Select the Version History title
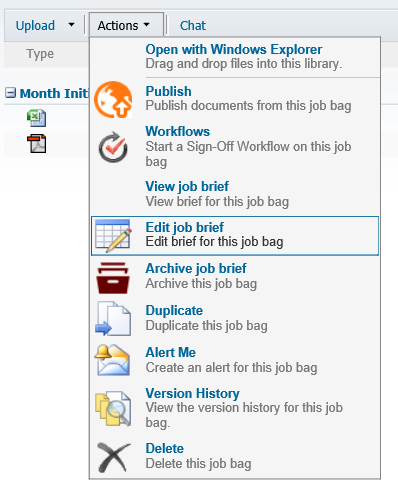This screenshot has width=398, height=499. [192, 393]
